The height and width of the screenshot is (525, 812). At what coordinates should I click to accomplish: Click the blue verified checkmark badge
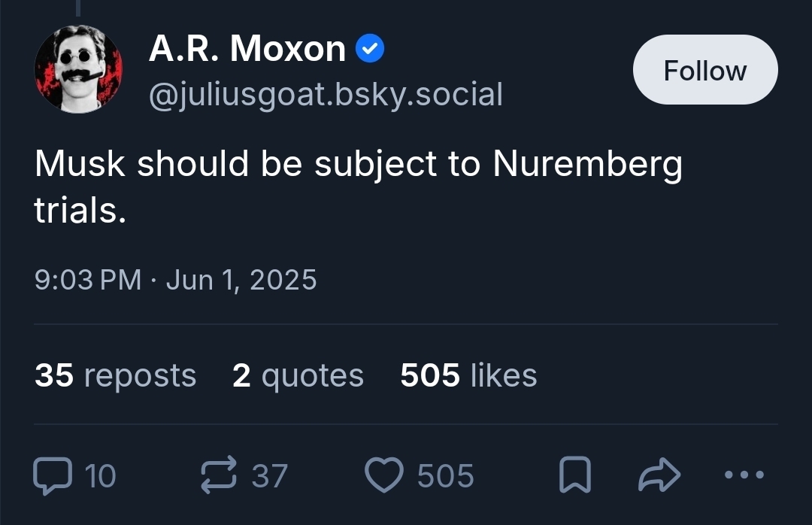click(x=369, y=50)
